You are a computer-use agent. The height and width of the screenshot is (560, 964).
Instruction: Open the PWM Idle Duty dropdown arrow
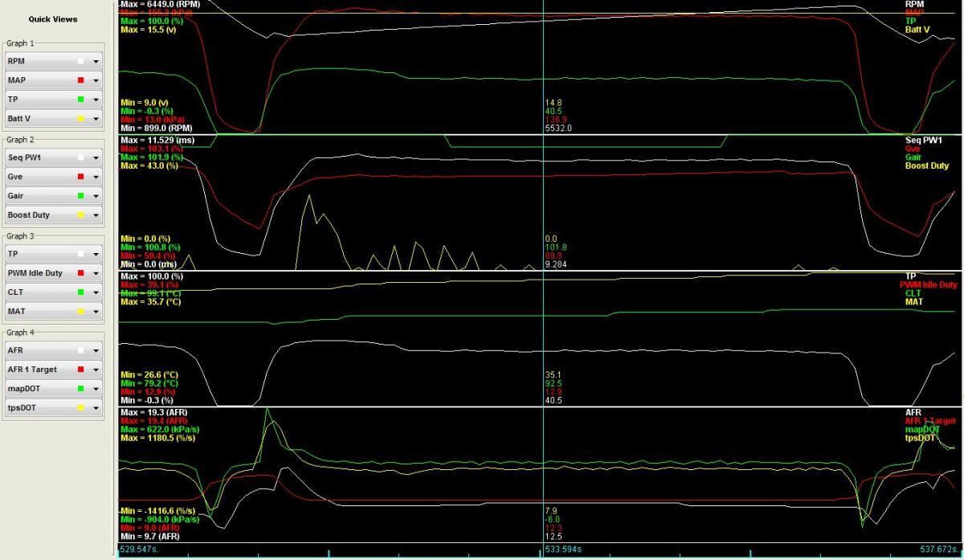96,273
